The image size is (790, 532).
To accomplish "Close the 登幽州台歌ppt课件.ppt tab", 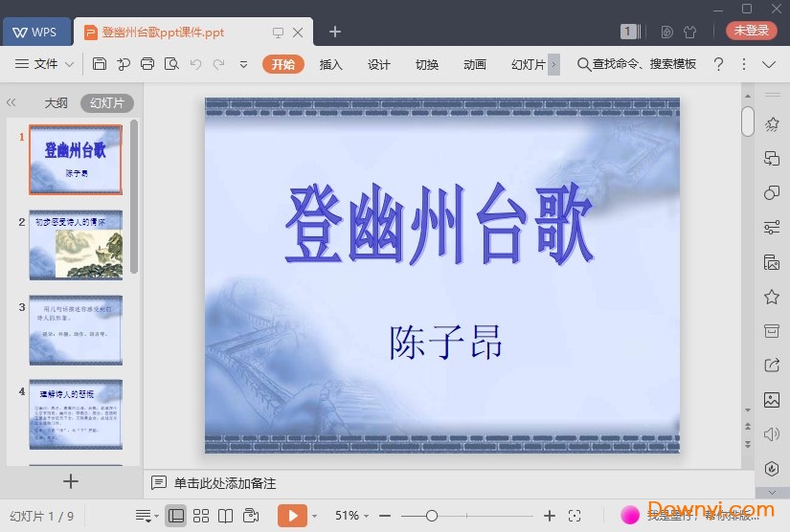I will pos(298,33).
